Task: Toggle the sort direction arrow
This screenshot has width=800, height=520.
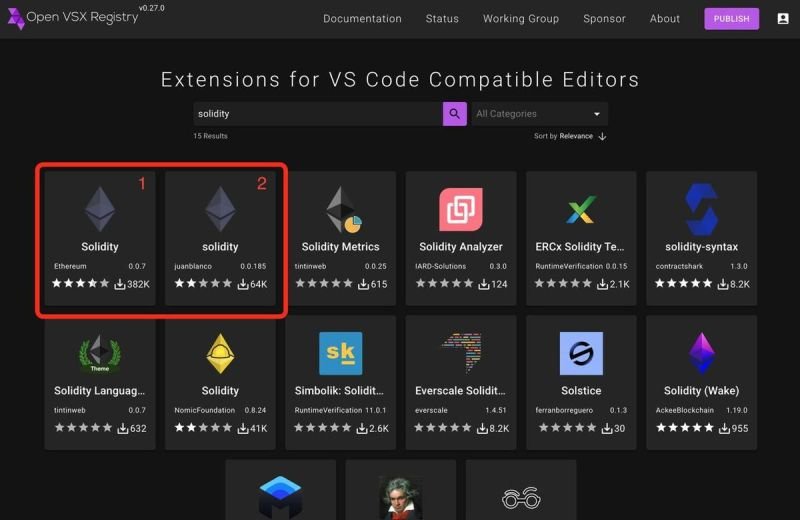Action: [x=603, y=136]
